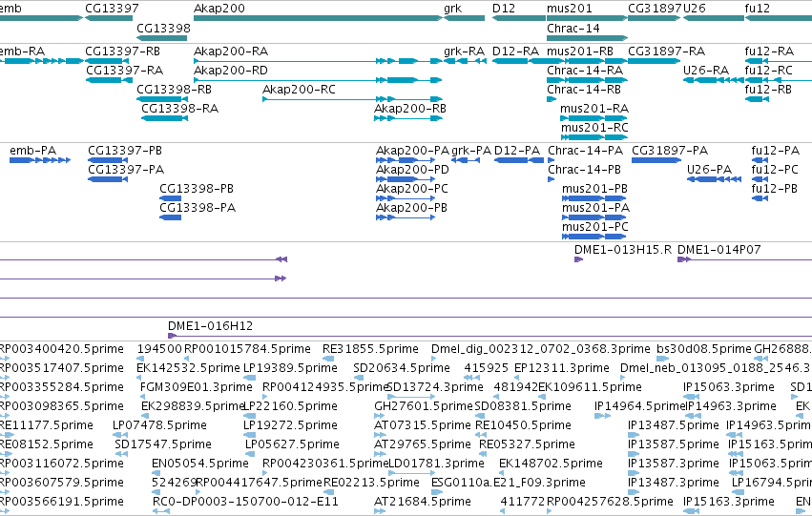Select the CG13398 gene label
Screen dimensions: 812x516
[164, 28]
